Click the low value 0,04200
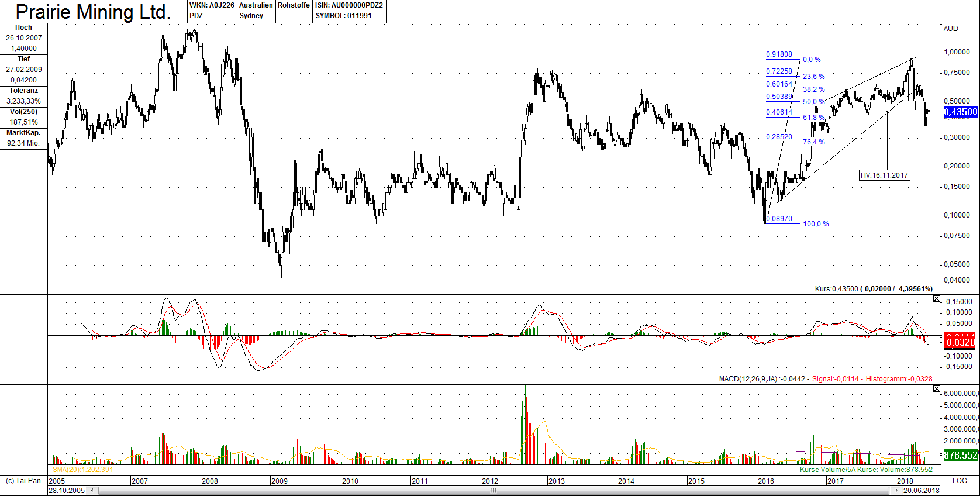The image size is (980, 496). [24, 80]
